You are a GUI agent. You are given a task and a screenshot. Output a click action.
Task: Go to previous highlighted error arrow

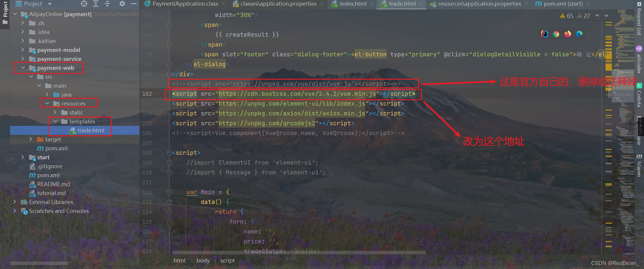(x=597, y=16)
